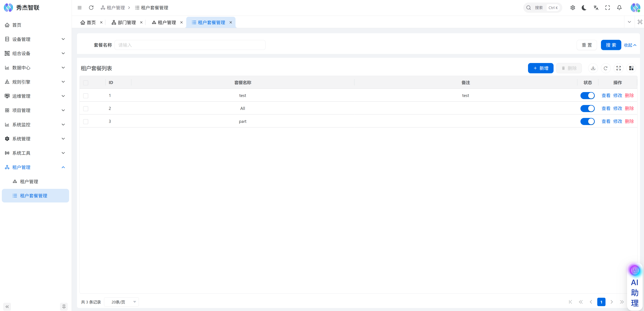Open the AI assistant floating icon
Viewport: 644px width, 311px height.
[x=634, y=270]
